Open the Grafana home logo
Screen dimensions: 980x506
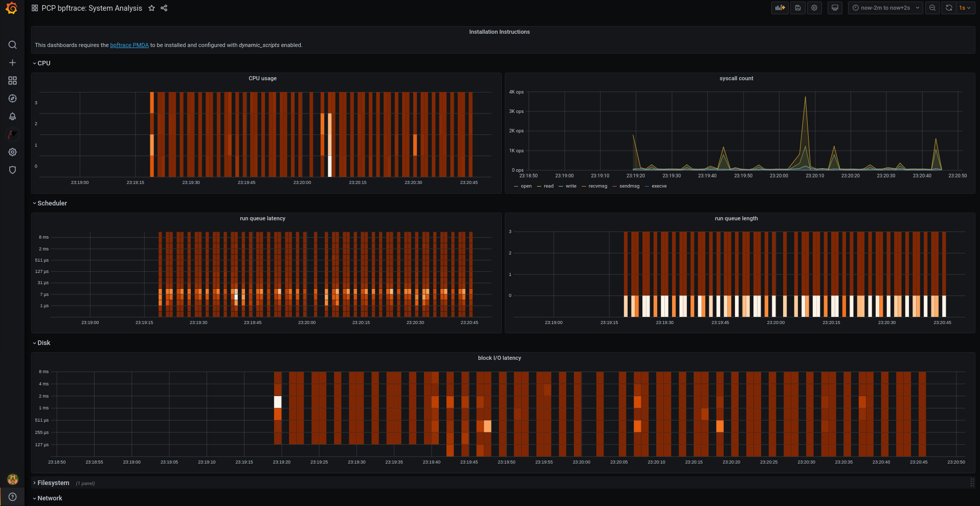click(12, 8)
